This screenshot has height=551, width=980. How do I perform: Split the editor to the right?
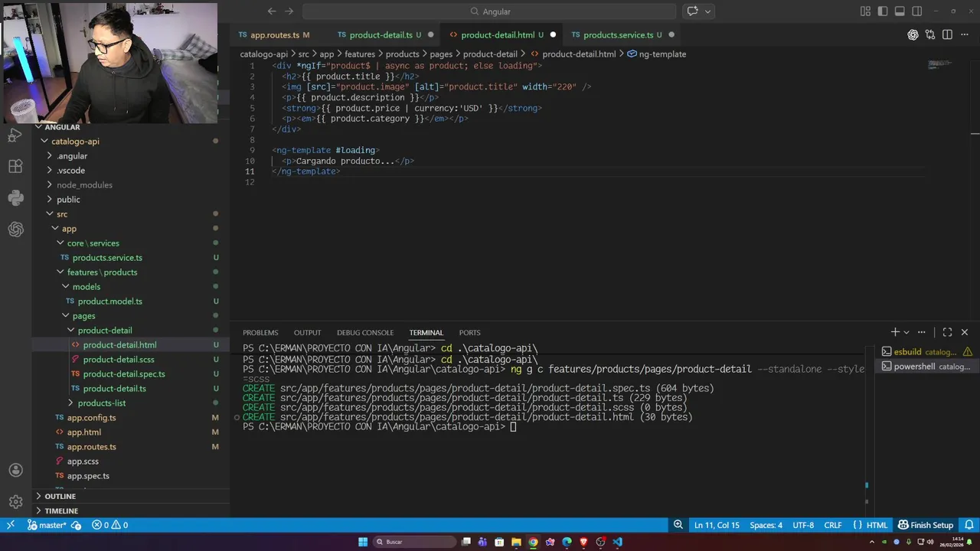click(947, 34)
